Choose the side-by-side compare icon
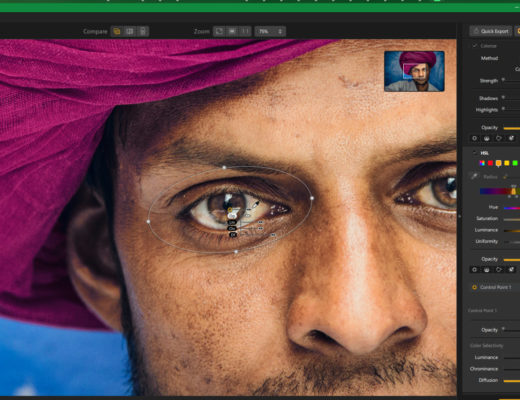 point(143,31)
